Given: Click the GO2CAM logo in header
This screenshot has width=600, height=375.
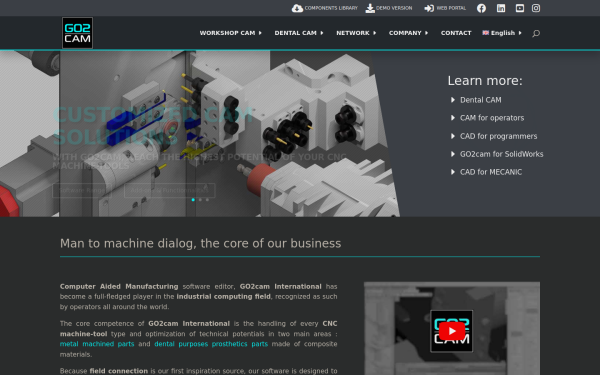Looking at the screenshot, I should pyautogui.click(x=77, y=33).
